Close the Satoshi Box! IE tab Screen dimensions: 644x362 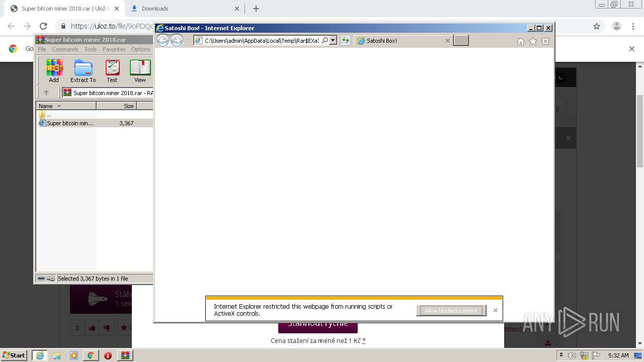point(448,41)
